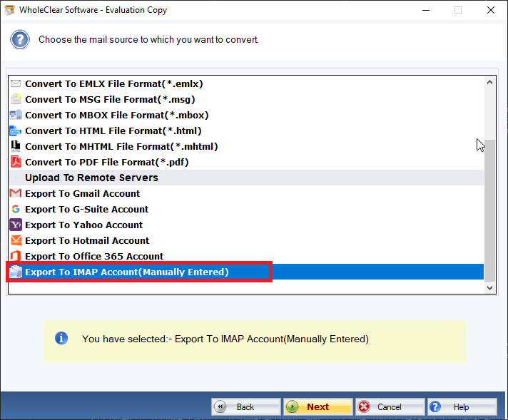Click the MHTML file format icon

pyautogui.click(x=16, y=147)
